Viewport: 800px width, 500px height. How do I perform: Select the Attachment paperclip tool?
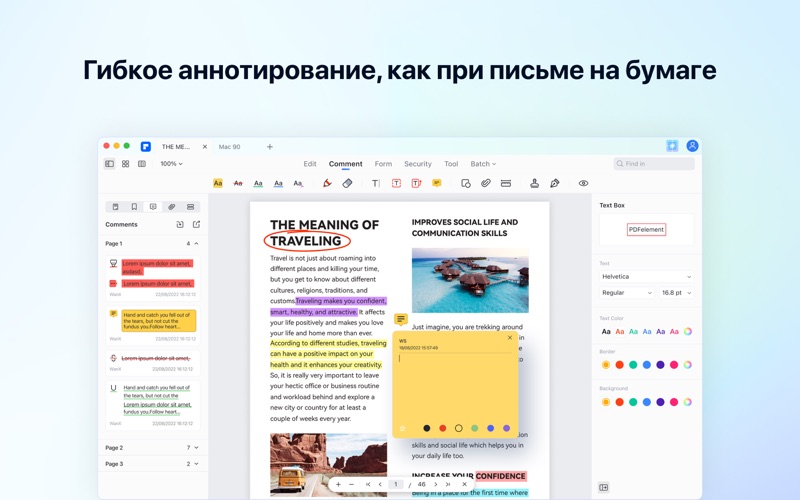click(486, 183)
